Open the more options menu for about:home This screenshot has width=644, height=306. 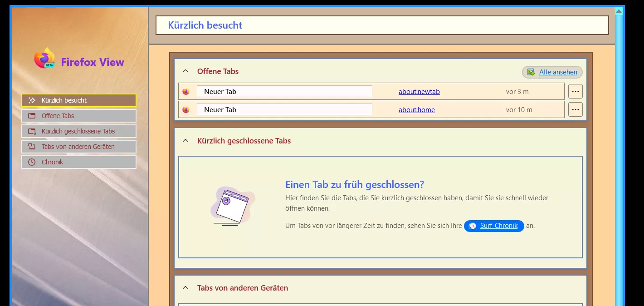pyautogui.click(x=575, y=109)
